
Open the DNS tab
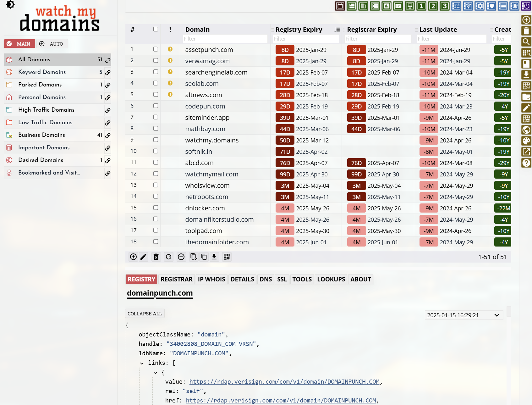pyautogui.click(x=266, y=279)
